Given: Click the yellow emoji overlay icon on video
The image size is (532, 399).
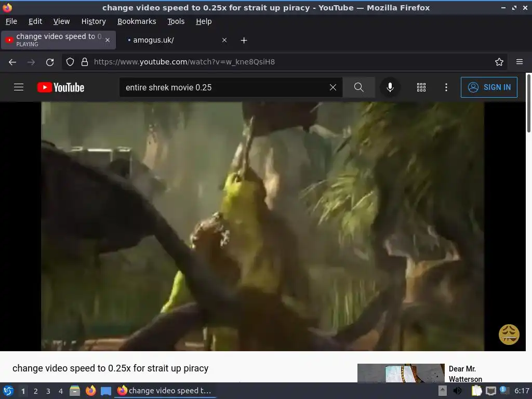Looking at the screenshot, I should [509, 334].
